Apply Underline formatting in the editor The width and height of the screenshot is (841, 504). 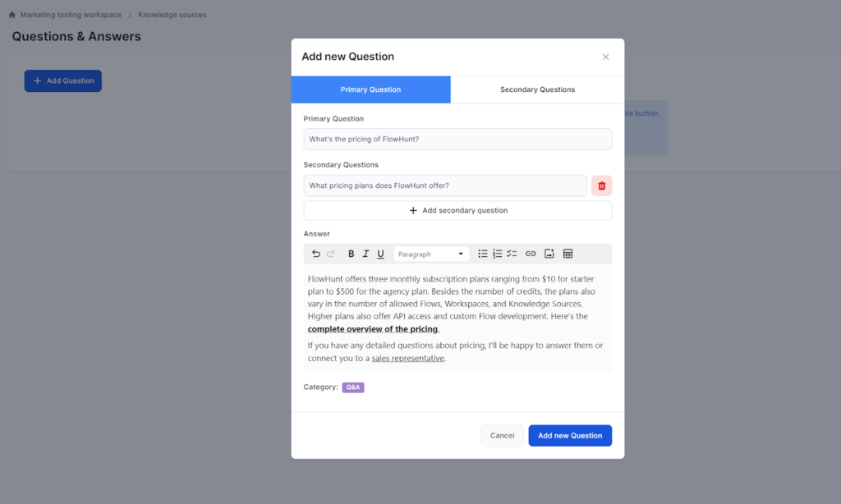[x=380, y=254]
